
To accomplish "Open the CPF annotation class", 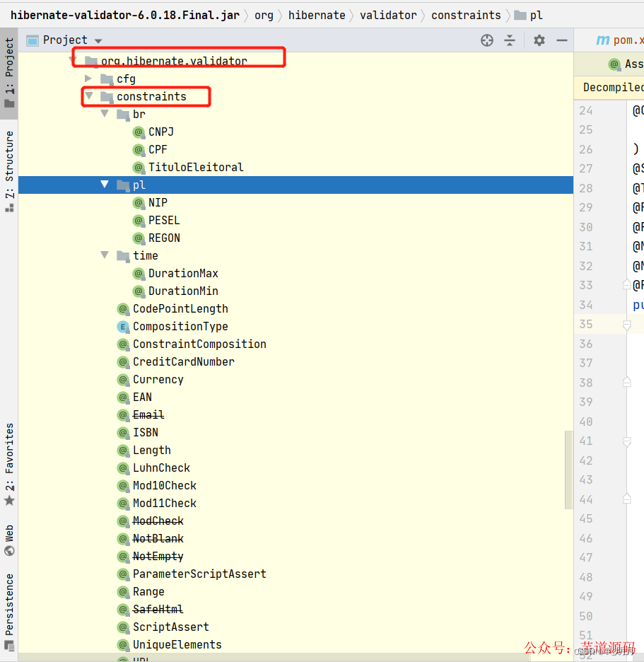I will click(x=151, y=150).
